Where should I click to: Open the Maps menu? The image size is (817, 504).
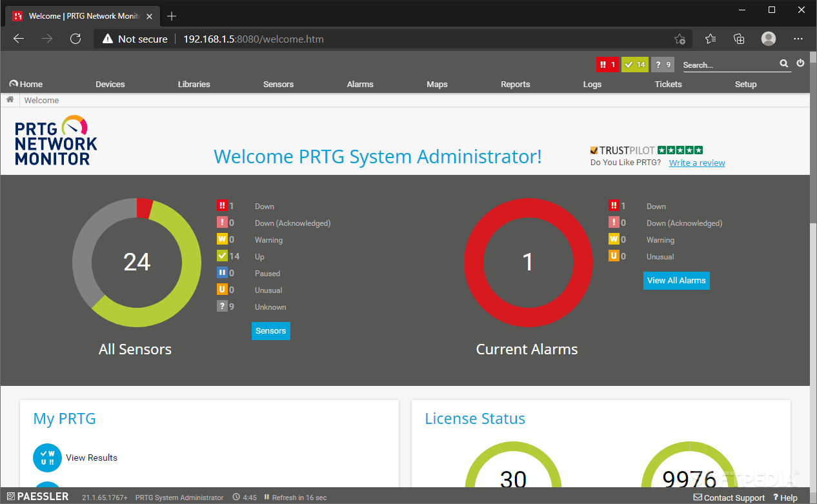[437, 84]
